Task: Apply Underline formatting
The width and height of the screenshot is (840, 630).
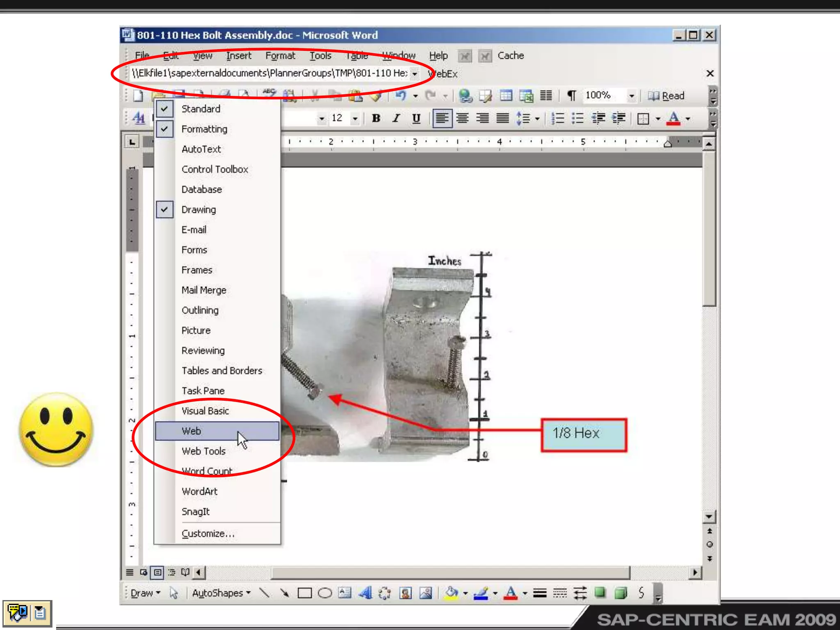Action: click(416, 119)
